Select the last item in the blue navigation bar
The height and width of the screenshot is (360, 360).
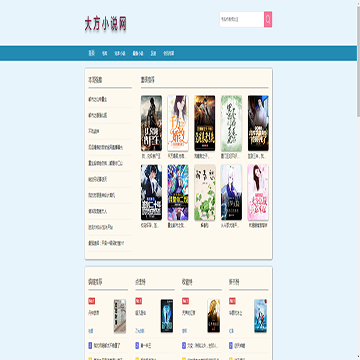pos(169,53)
